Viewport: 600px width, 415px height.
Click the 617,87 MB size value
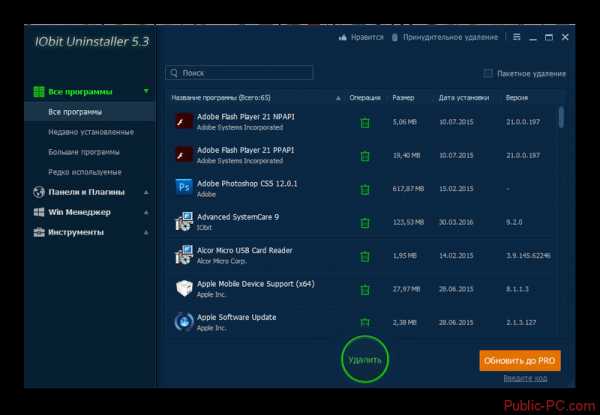[408, 189]
